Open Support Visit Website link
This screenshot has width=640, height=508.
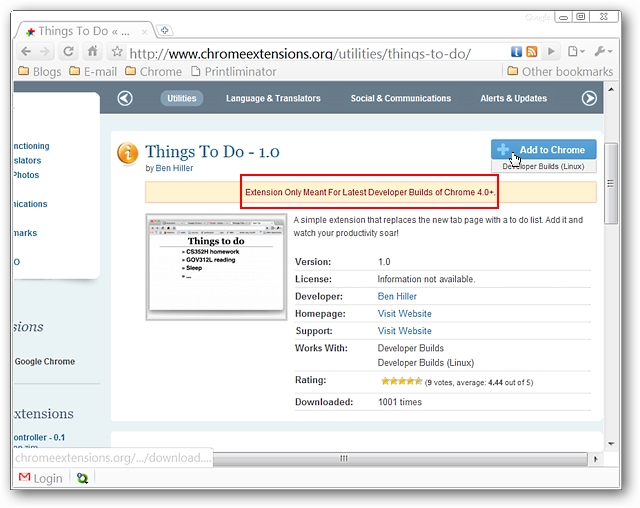404,331
